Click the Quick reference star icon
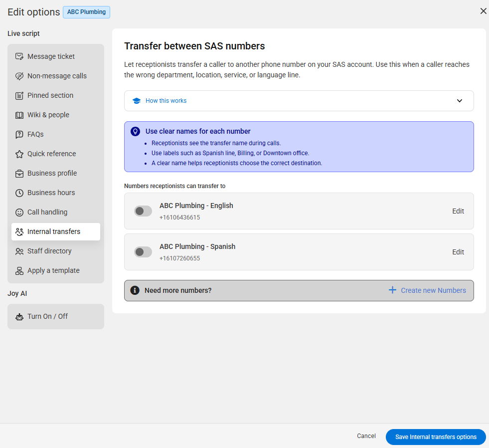 [x=19, y=154]
